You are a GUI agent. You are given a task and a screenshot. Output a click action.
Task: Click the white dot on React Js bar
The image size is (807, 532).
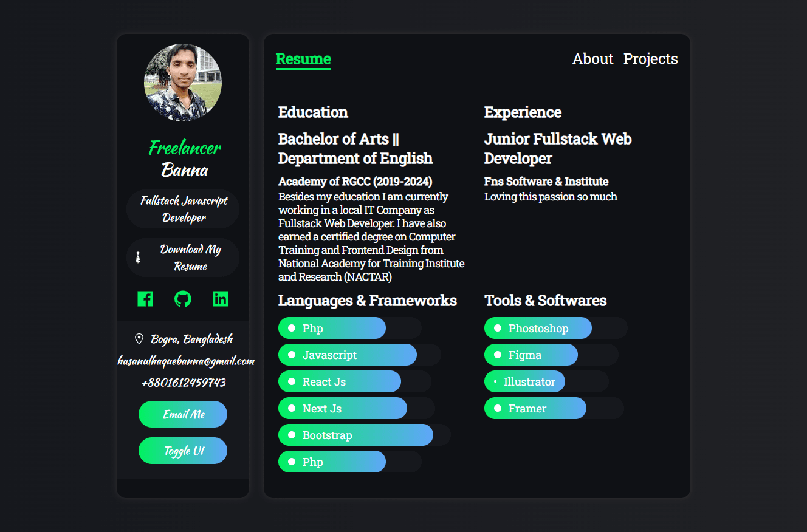[292, 381]
